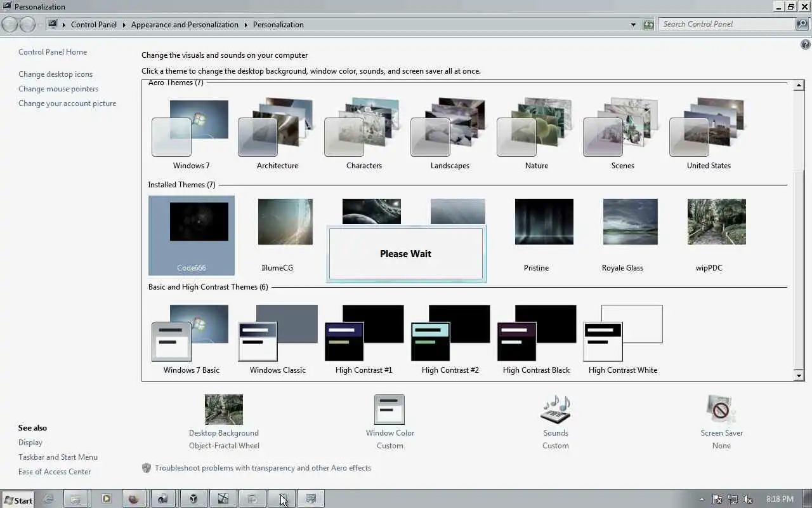This screenshot has height=508, width=812.
Task: Open the Sounds settings icon
Action: click(x=556, y=410)
